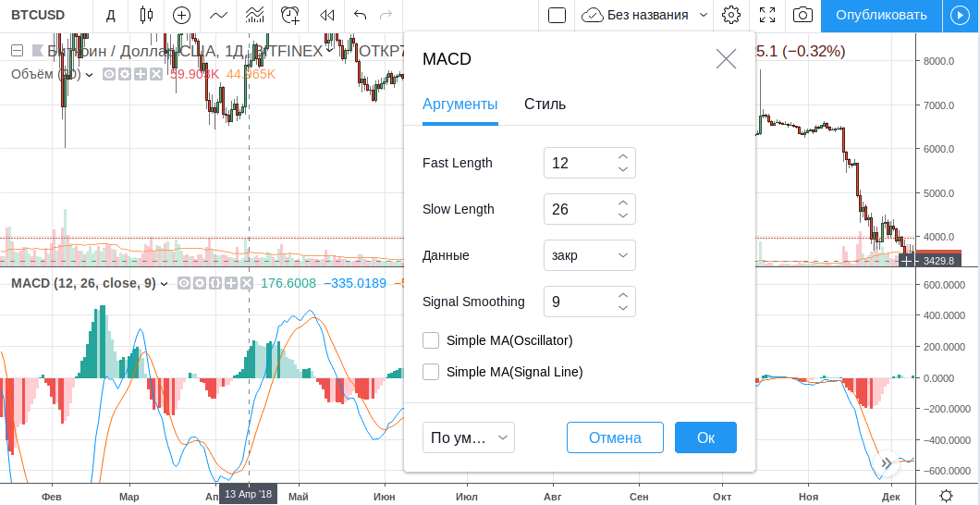This screenshot has width=980, height=505.
Task: Open the alert clock icon
Action: (x=290, y=15)
